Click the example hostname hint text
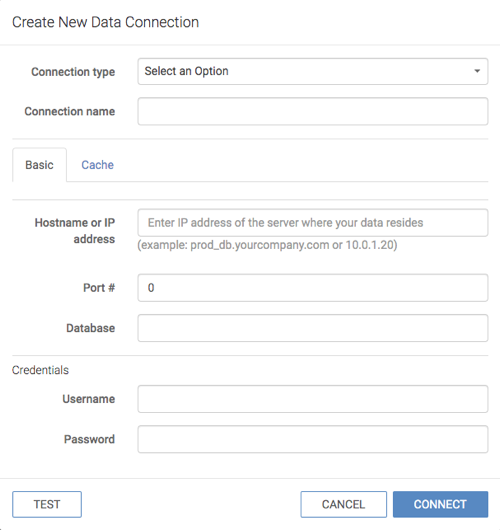The image size is (500, 530). (267, 245)
